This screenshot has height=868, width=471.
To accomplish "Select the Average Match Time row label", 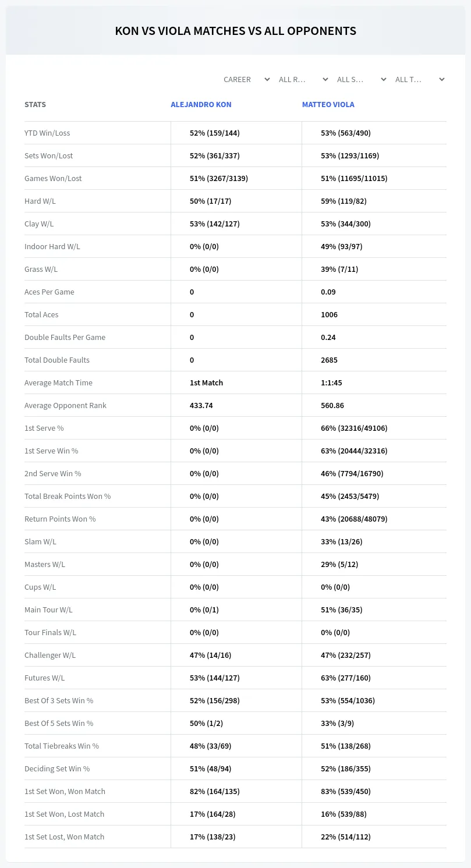I will coord(58,382).
